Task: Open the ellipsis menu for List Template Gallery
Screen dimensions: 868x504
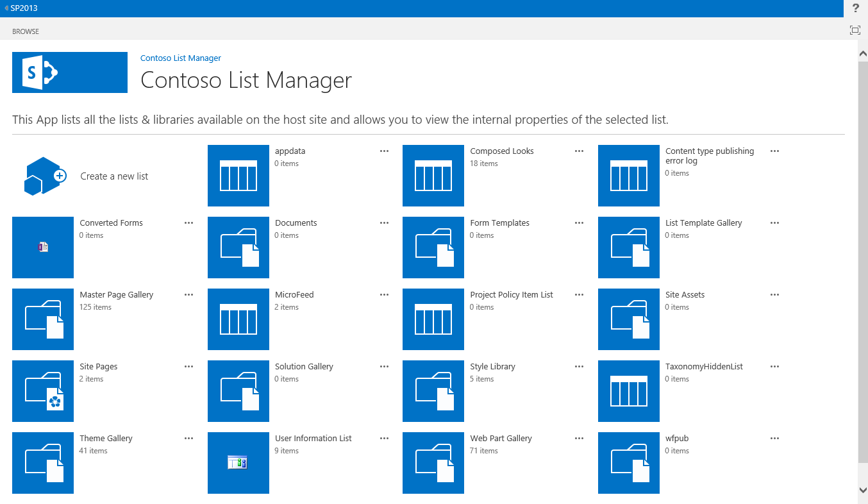Action: [774, 223]
